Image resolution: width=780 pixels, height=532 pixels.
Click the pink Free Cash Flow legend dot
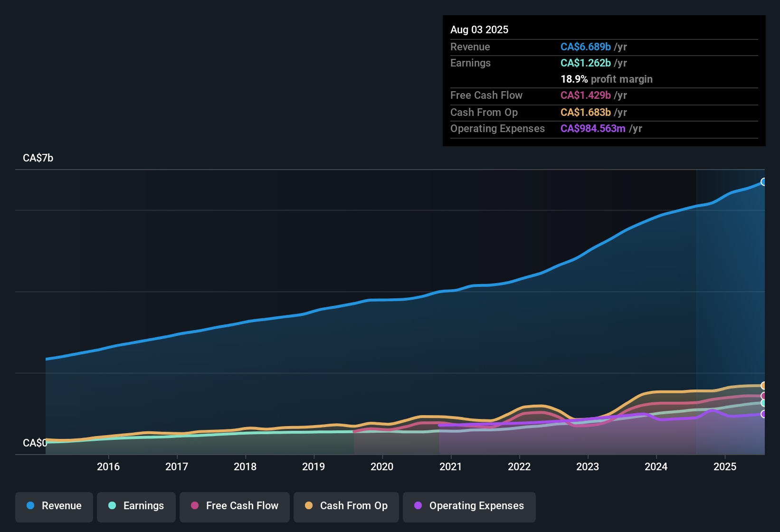point(194,506)
